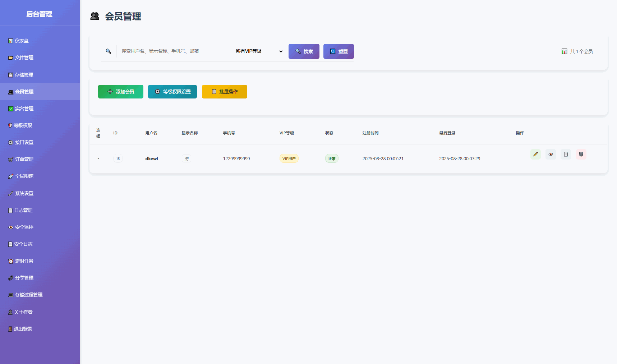Open 订单管理 in the sidebar
The width and height of the screenshot is (617, 364).
click(x=24, y=159)
